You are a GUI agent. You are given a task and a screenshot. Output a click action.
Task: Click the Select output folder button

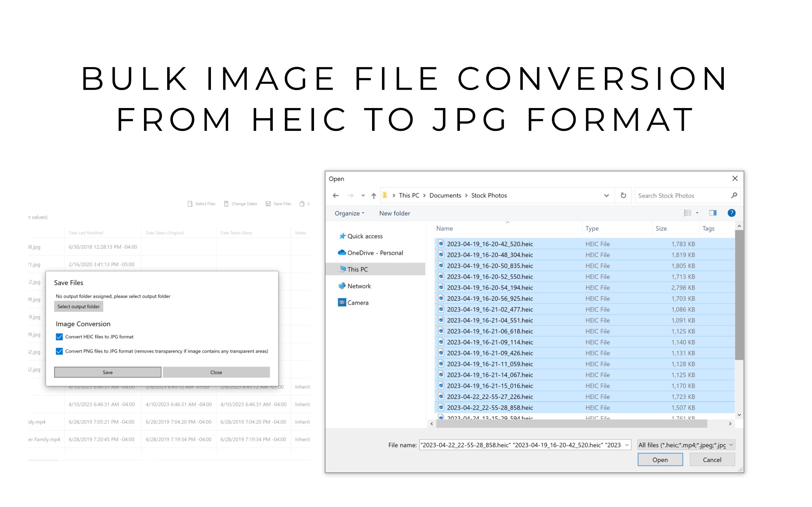tap(79, 306)
